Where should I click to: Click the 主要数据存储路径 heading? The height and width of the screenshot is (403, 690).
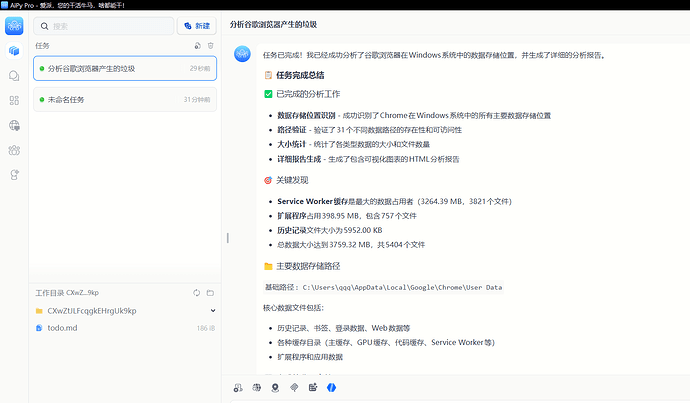pyautogui.click(x=308, y=266)
